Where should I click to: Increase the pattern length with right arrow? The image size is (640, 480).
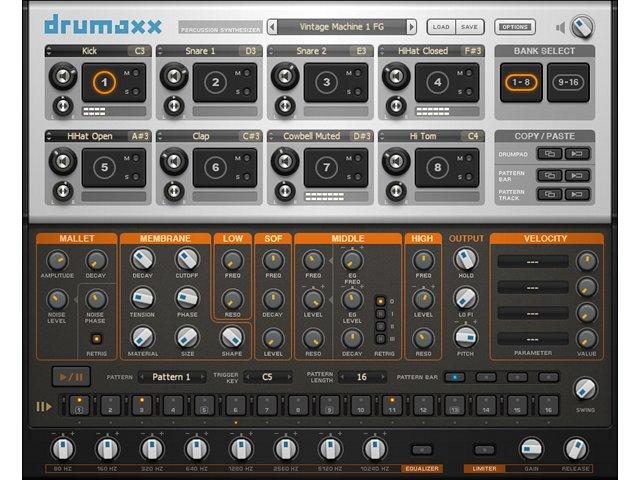point(383,377)
